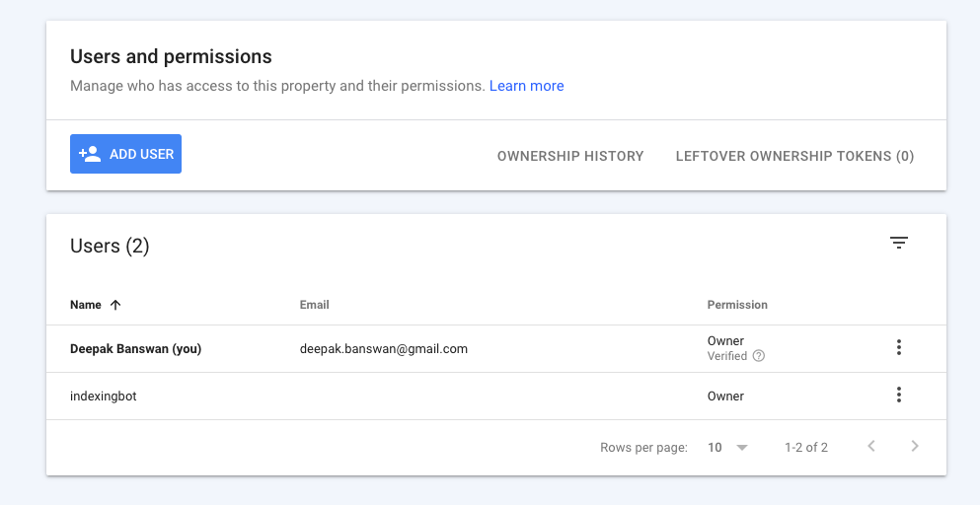Click the deepak.banswan@gmail.com email address
The height and width of the screenshot is (505, 980).
point(384,348)
